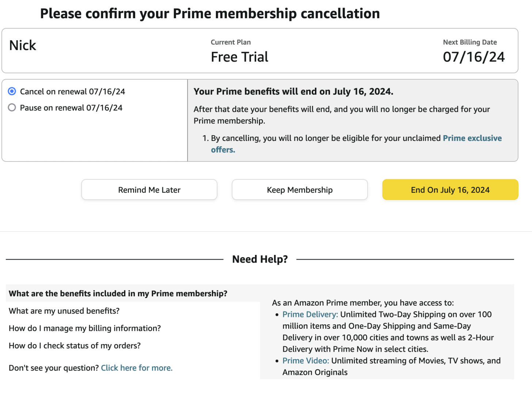
Task: Expand What are my unused benefits question
Action: click(x=64, y=311)
